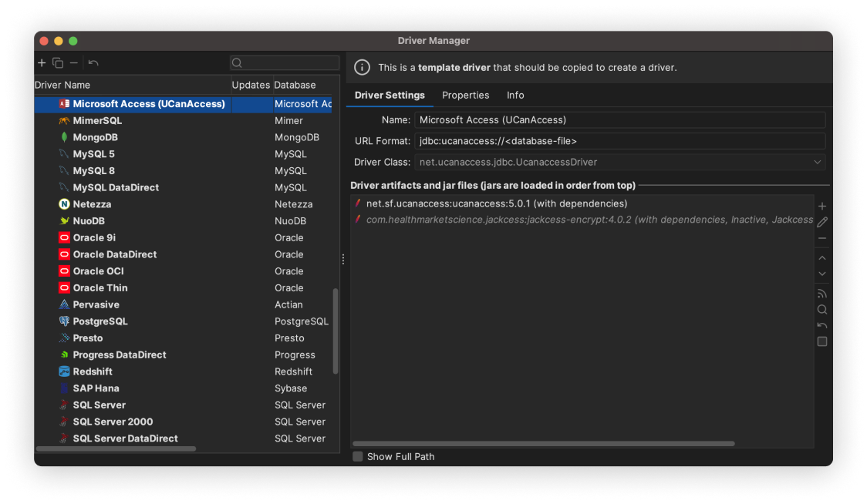
Task: Select the MySQL 5 driver
Action: click(x=183, y=154)
